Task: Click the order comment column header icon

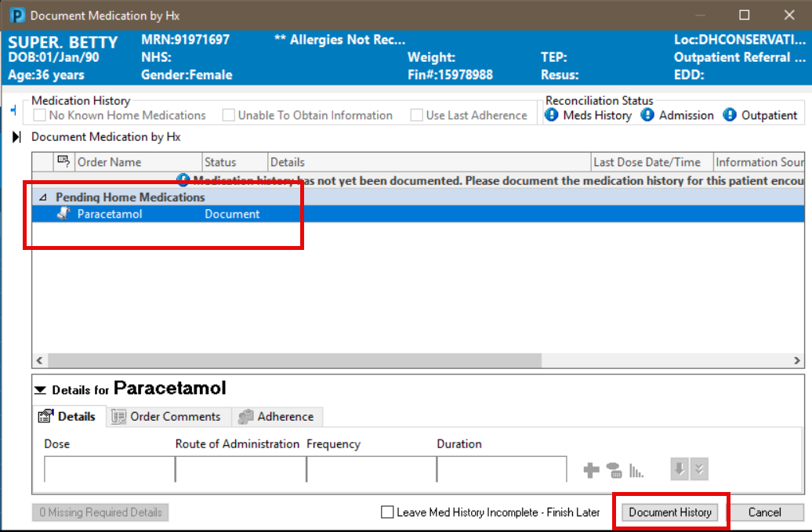Action: [64, 162]
